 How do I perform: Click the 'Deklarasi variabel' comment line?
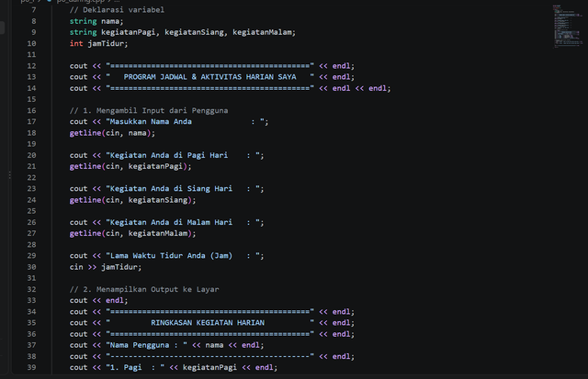pos(117,10)
